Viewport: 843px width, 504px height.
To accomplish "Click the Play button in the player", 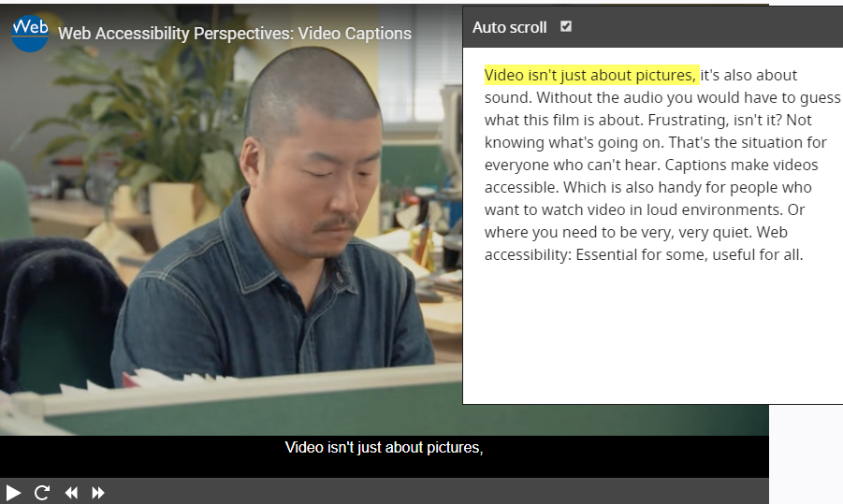I will click(13, 493).
